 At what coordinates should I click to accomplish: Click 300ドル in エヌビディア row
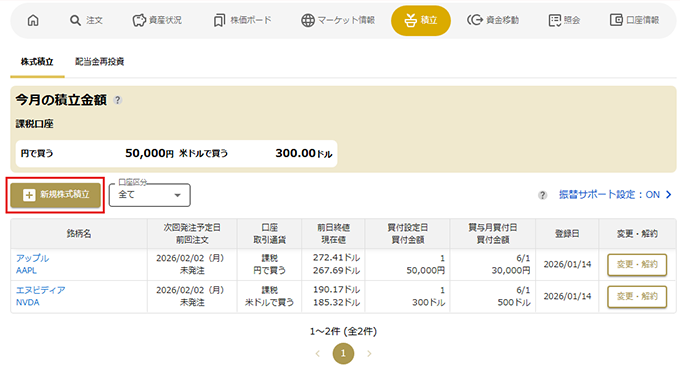click(x=428, y=303)
